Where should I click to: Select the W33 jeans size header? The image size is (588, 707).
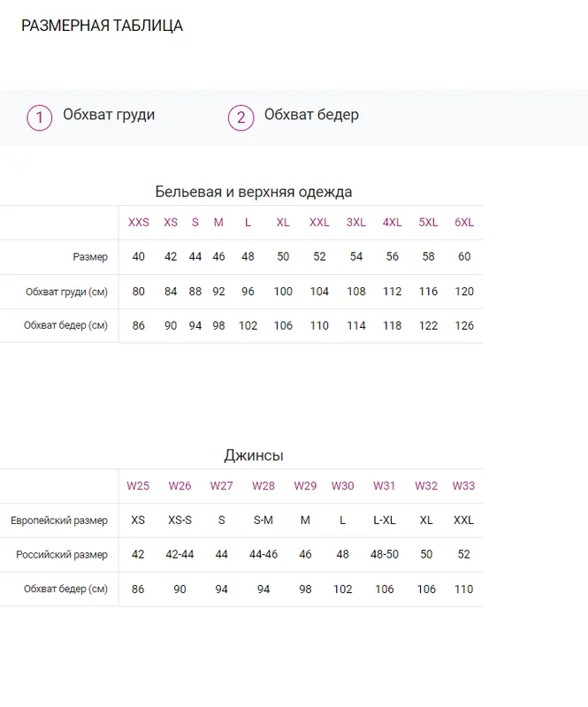(463, 485)
